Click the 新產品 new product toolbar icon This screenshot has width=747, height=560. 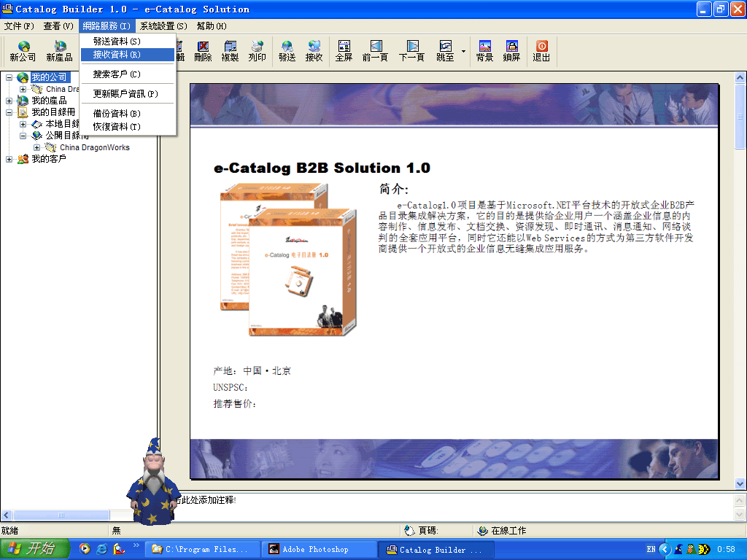60,51
